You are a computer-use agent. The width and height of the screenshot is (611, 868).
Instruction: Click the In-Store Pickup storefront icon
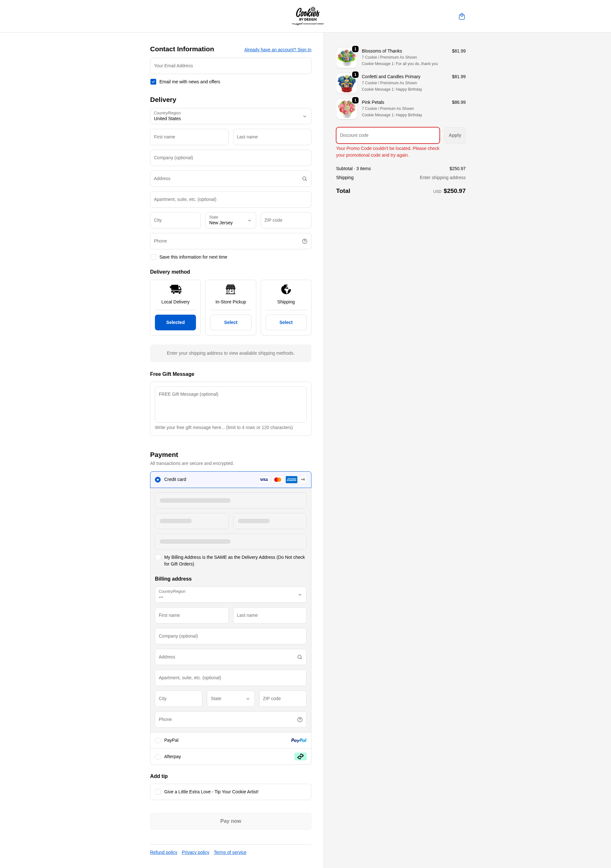[230, 289]
